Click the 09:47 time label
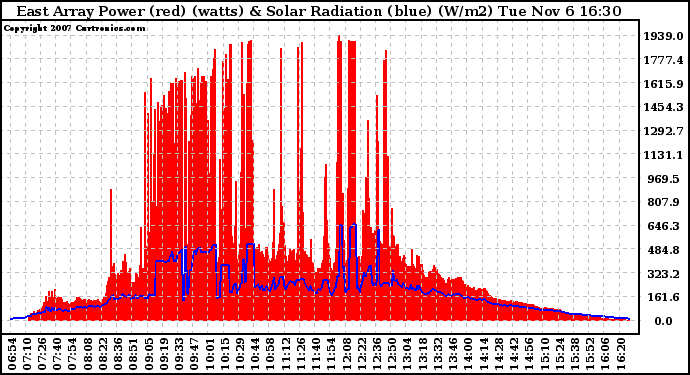This screenshot has width=690, height=375. click(194, 354)
